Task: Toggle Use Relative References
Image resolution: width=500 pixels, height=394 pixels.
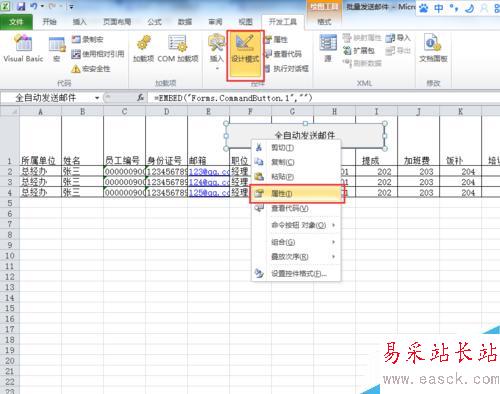Action: [x=98, y=54]
